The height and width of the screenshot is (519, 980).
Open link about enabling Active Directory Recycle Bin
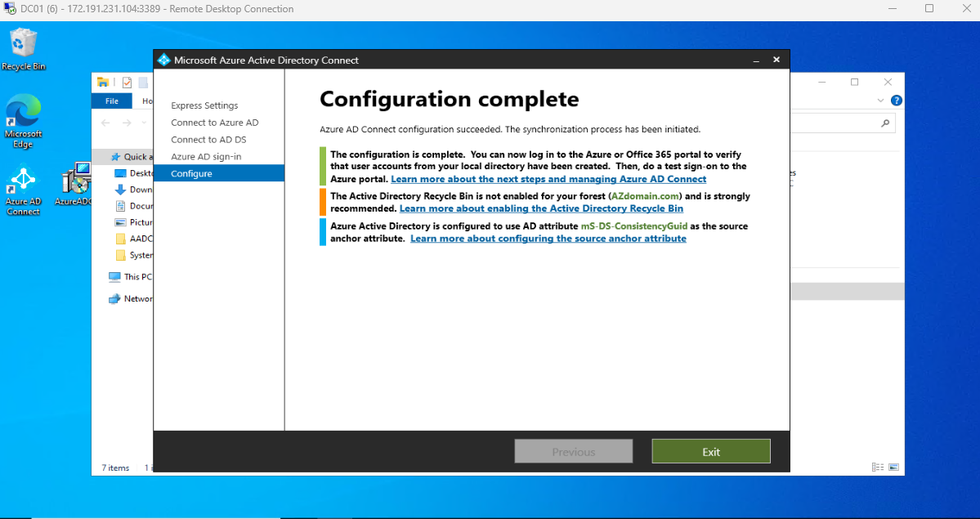(541, 208)
